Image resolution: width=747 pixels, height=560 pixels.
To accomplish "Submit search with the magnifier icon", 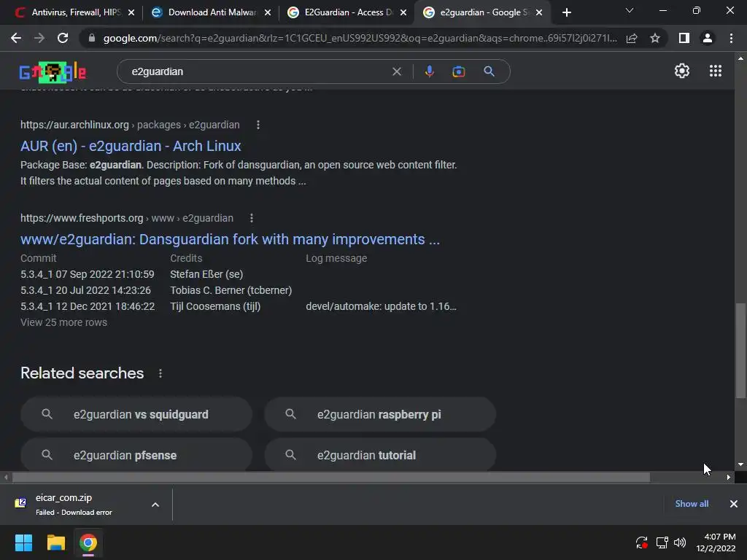I will pyautogui.click(x=489, y=71).
